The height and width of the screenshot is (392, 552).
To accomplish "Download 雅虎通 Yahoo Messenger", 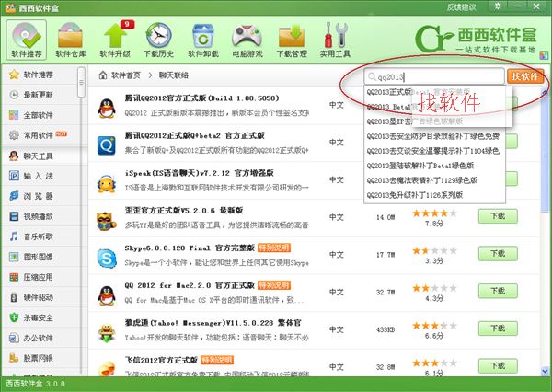I will [x=498, y=329].
